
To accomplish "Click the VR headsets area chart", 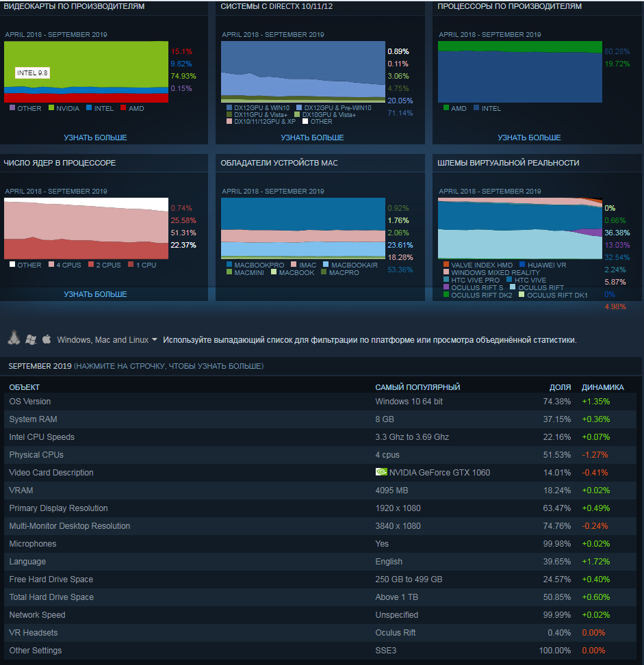I will point(519,229).
